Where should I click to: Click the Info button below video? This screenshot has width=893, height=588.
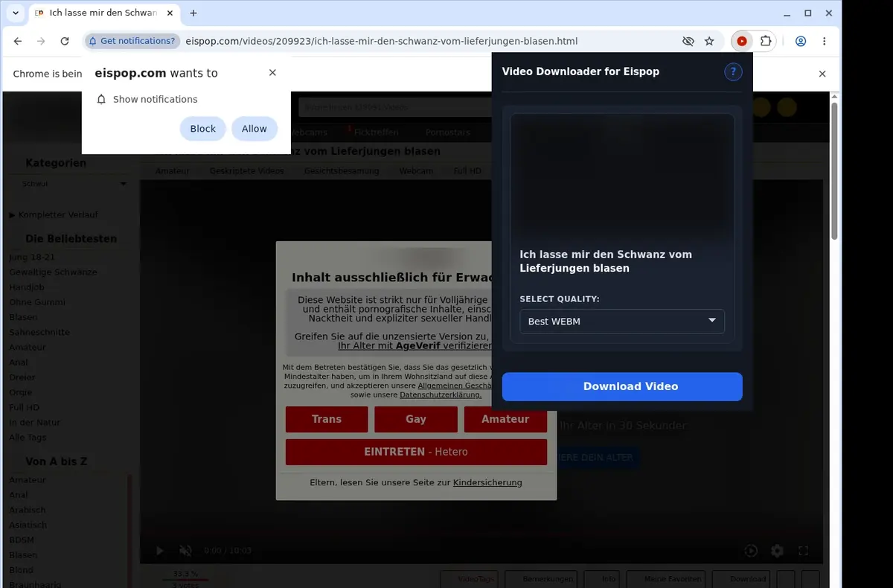602,579
